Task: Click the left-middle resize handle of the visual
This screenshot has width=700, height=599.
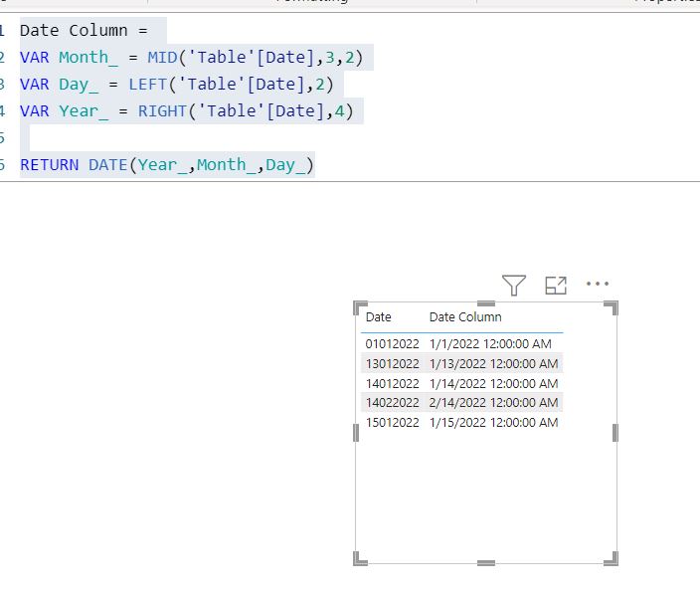Action: pos(356,433)
